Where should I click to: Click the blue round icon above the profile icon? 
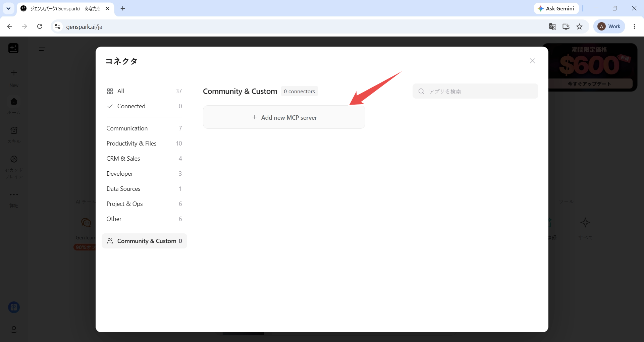(x=14, y=307)
